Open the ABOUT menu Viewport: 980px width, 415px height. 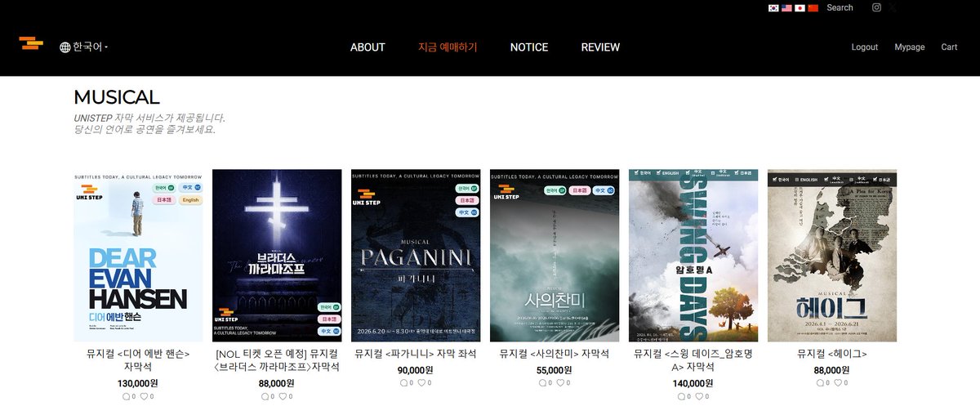367,47
